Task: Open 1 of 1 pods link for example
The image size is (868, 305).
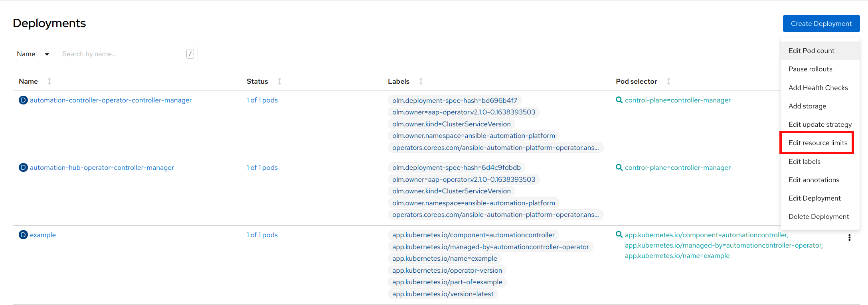Action: point(262,235)
